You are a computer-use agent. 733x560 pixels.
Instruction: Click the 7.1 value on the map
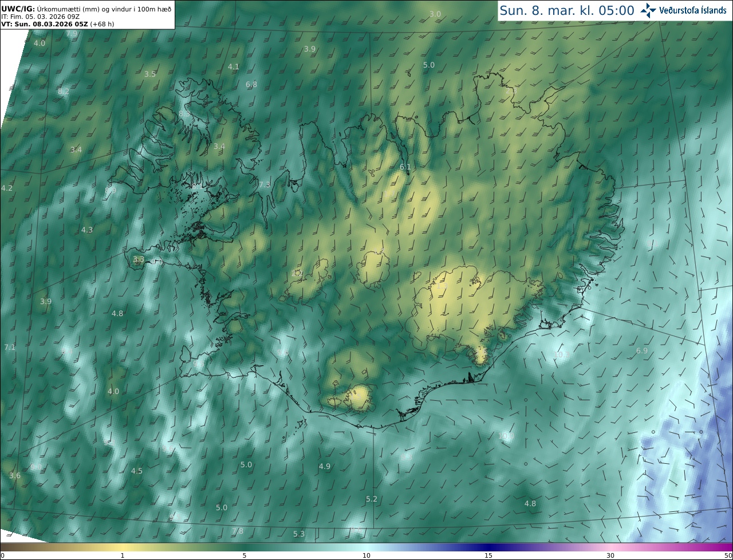click(x=10, y=347)
